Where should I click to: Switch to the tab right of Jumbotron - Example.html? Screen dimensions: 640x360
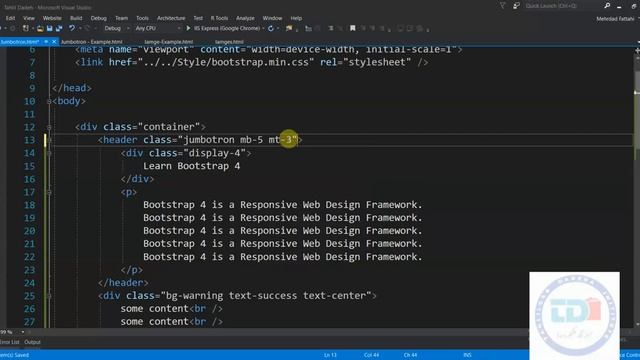click(x=169, y=42)
